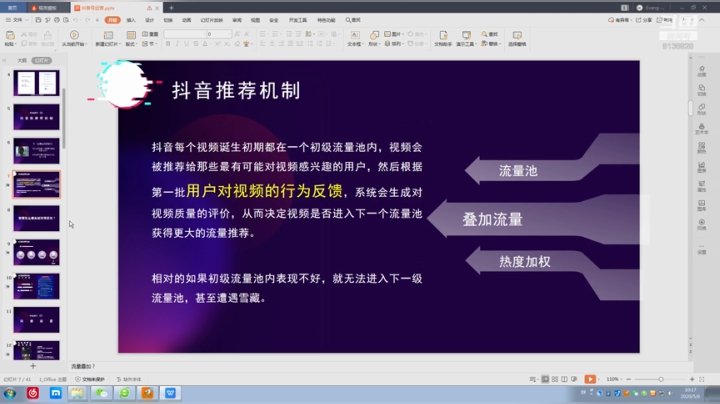Select the slide 8 thumbnail

coord(36,218)
